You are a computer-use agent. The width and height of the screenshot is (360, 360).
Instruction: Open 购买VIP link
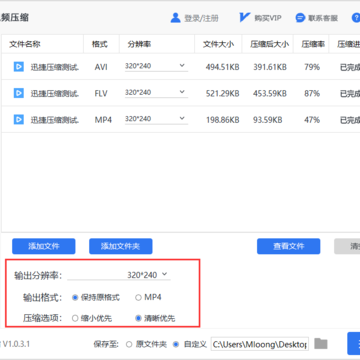[268, 18]
